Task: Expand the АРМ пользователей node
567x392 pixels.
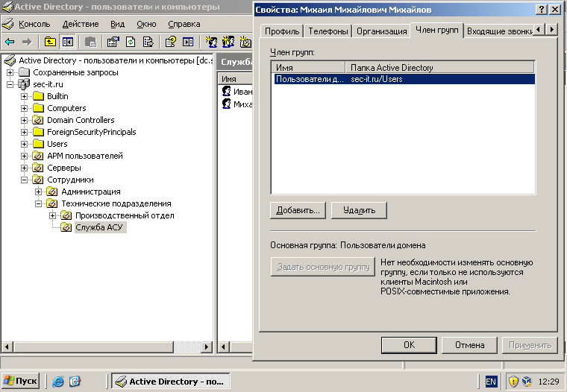Action: click(x=24, y=156)
